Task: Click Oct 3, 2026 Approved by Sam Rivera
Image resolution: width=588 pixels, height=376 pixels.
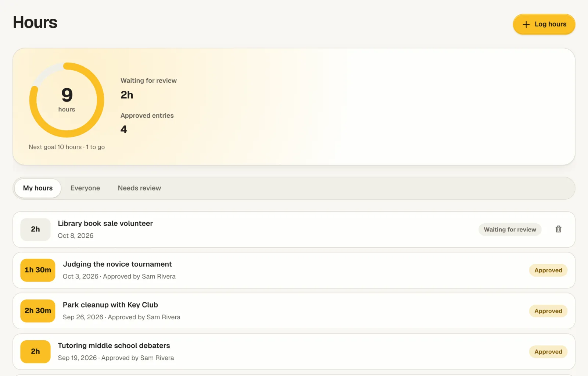Action: [x=119, y=277]
